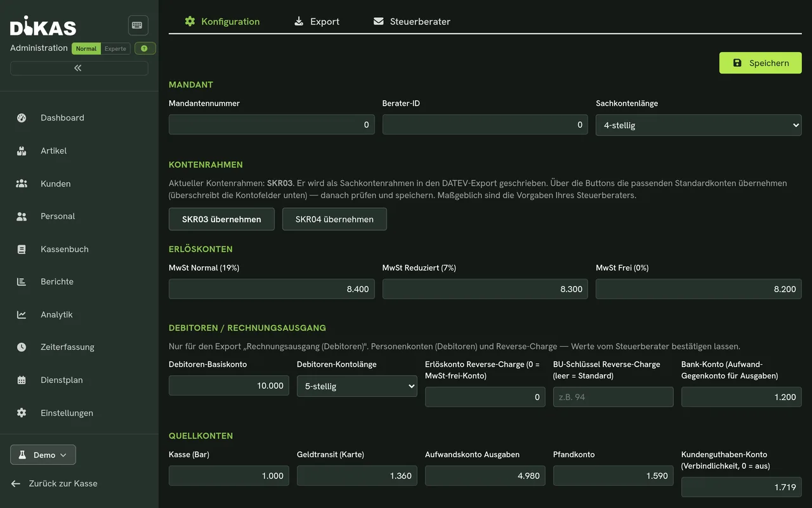Viewport: 812px width, 508px height.
Task: Click the floppy-disk icon on Speichern
Action: tap(737, 63)
